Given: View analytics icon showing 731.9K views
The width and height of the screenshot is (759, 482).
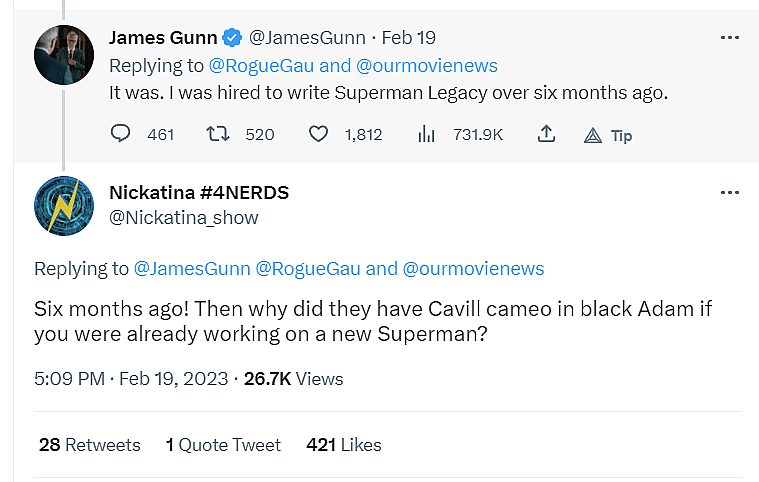Looking at the screenshot, I should point(427,134).
